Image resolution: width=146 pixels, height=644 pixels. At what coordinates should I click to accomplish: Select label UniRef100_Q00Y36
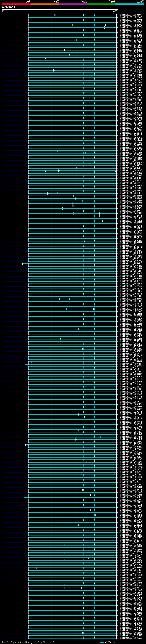[131, 170]
